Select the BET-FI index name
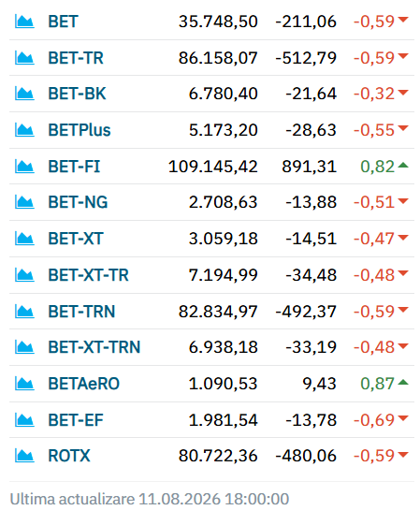420x525 pixels. click(74, 167)
